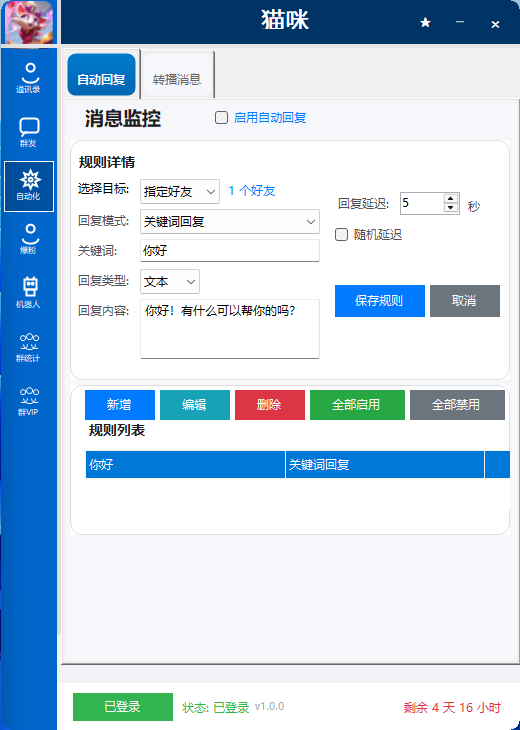Open the 通讯录 contacts sidebar icon

[x=29, y=78]
